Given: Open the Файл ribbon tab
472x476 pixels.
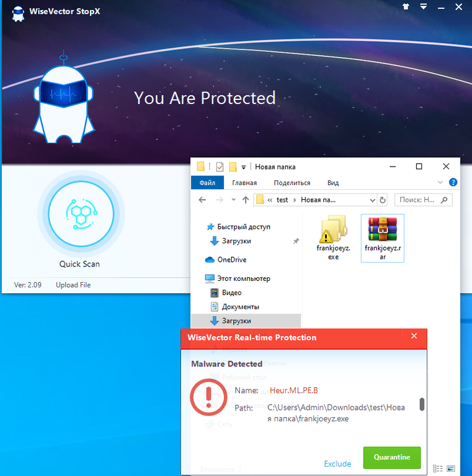Looking at the screenshot, I should point(208,183).
